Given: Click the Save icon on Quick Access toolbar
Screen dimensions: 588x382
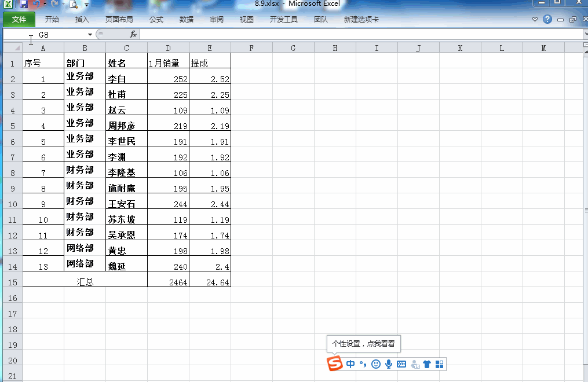Looking at the screenshot, I should tap(24, 5).
